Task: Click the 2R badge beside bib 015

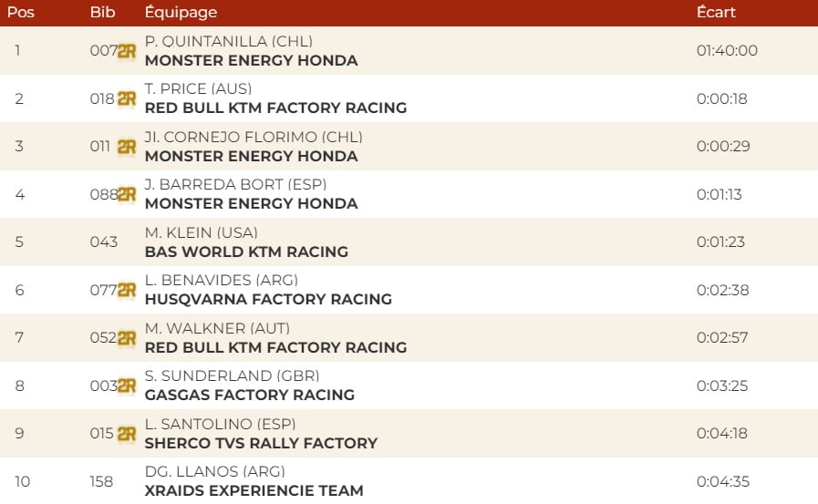Action: pos(127,434)
